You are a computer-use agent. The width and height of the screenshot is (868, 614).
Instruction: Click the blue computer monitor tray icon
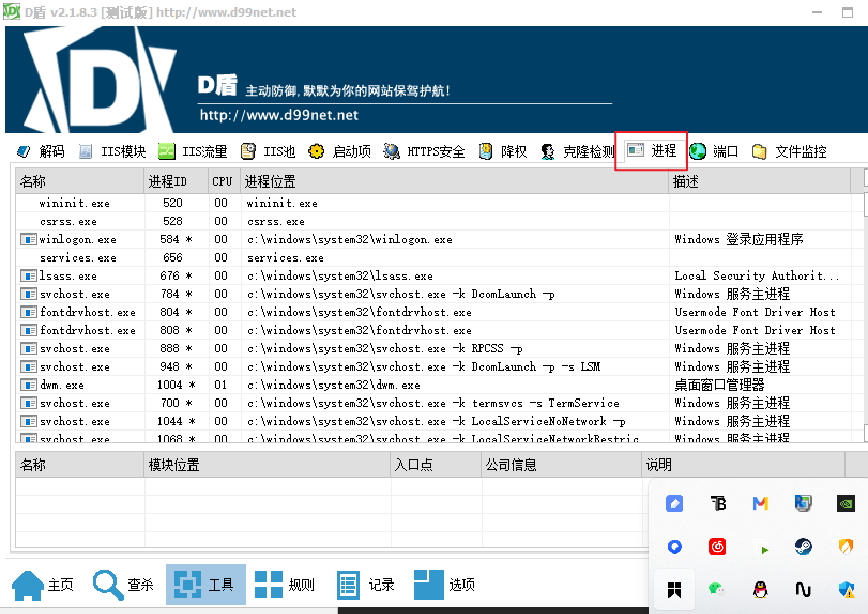pyautogui.click(x=803, y=503)
